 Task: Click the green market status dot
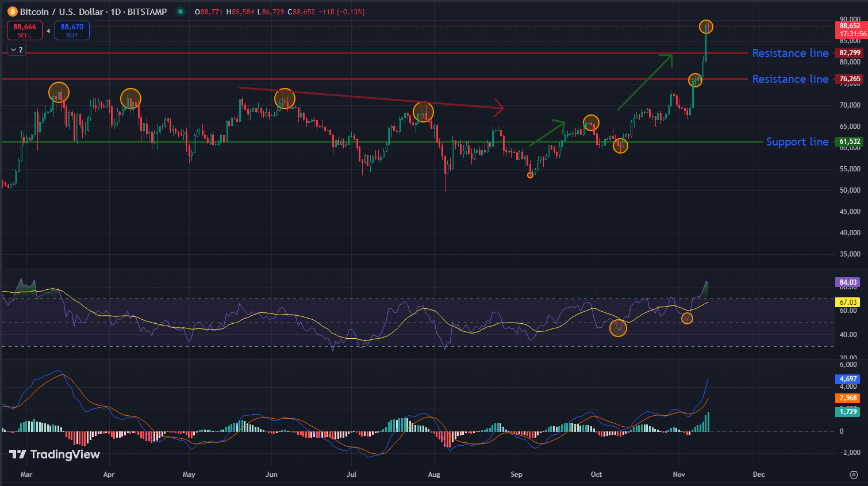(x=180, y=12)
